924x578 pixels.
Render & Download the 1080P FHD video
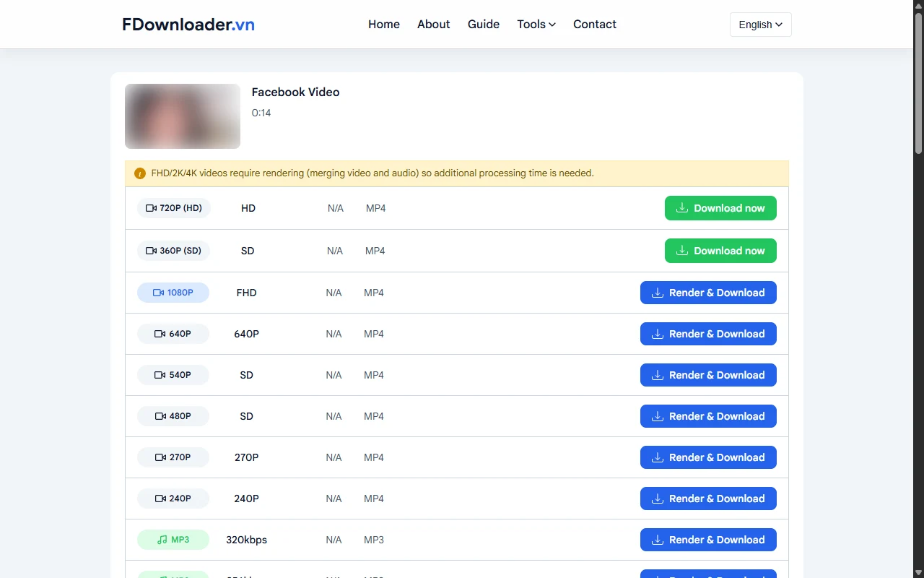click(708, 293)
